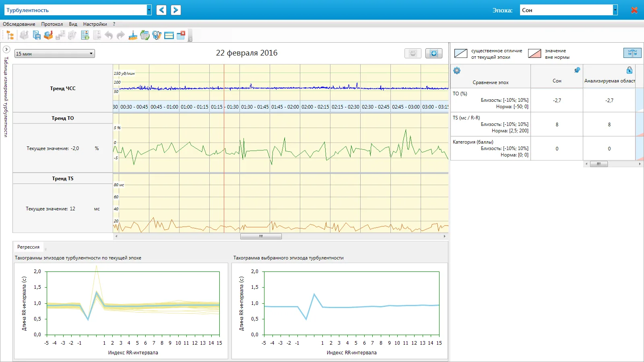Open epoch comparison settings gear icon
The width and height of the screenshot is (644, 362).
457,71
